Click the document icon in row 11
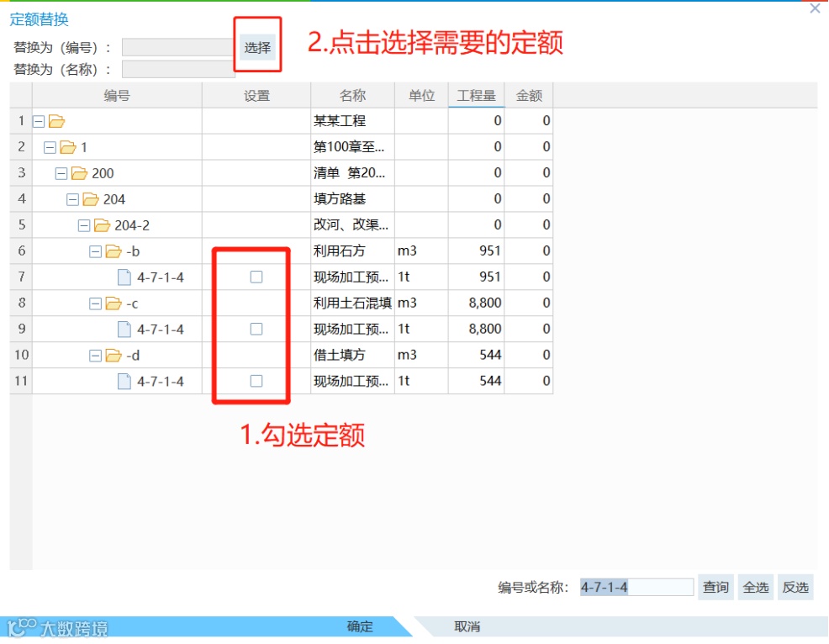This screenshot has width=829, height=644. click(124, 381)
